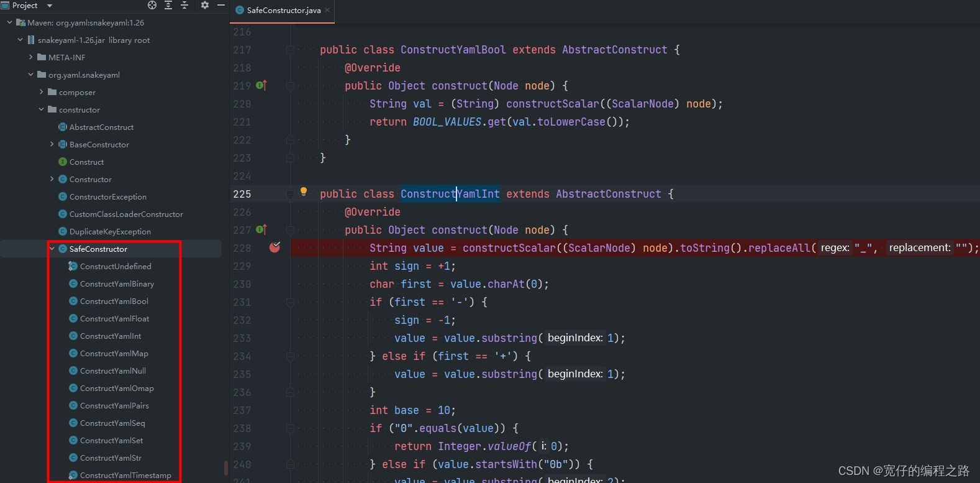Click the Expand All icon in Project panel
This screenshot has width=980, height=483.
click(x=168, y=5)
